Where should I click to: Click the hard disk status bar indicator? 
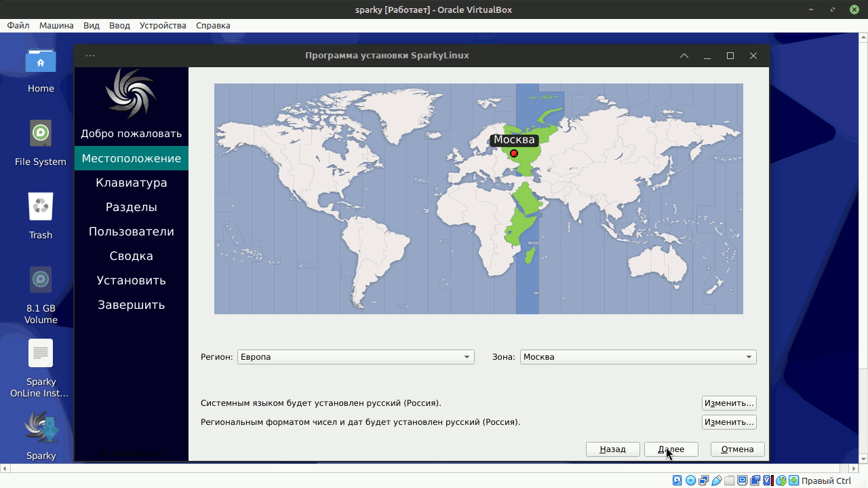[x=677, y=481]
